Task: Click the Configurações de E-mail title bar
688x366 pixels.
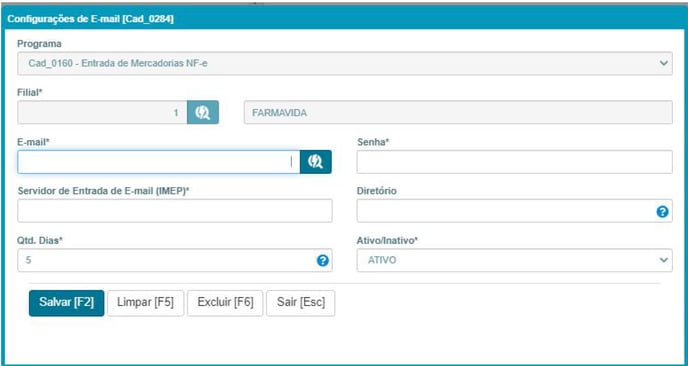Action: [x=344, y=19]
